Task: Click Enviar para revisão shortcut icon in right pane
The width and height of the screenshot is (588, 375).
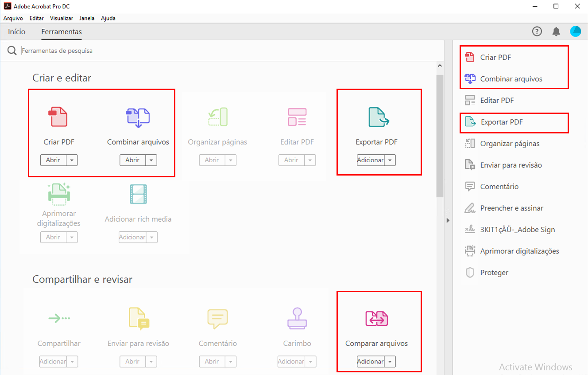Action: click(x=470, y=165)
